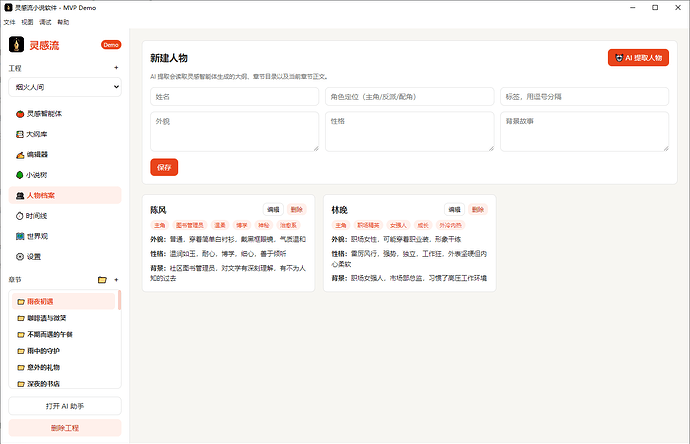Add a chapter with 章节 plus icon
690x444 pixels.
point(116,280)
